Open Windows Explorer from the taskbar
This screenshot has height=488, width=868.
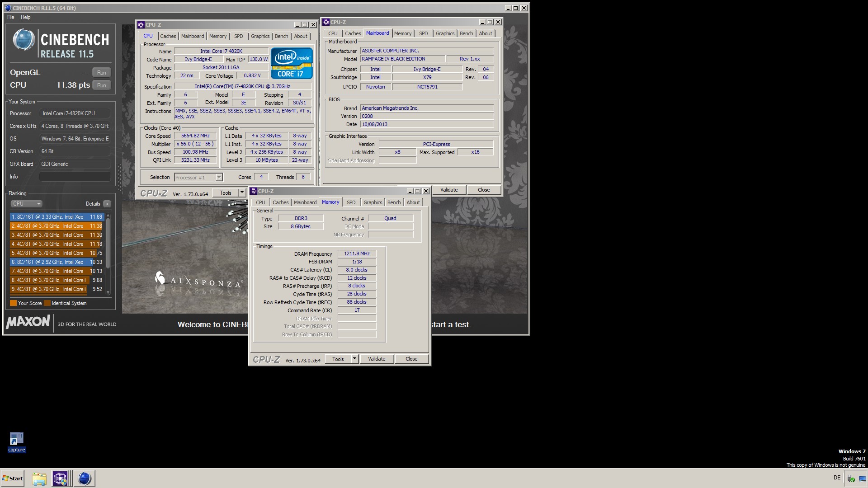[x=39, y=479]
